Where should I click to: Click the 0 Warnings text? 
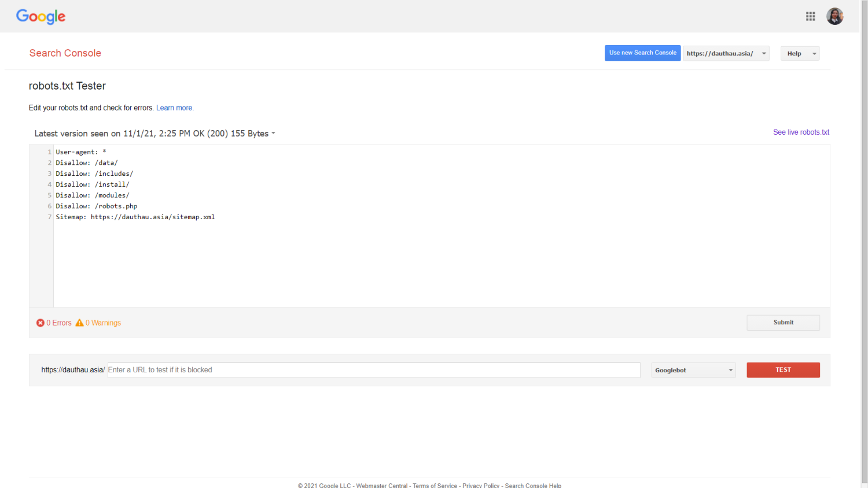pos(103,323)
